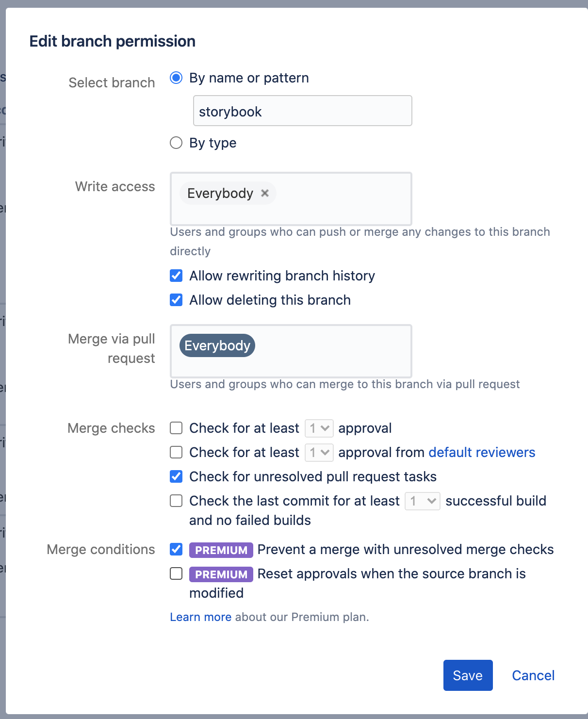Uncheck Prevent a merge with unresolved checks
This screenshot has height=719, width=588.
coord(176,549)
